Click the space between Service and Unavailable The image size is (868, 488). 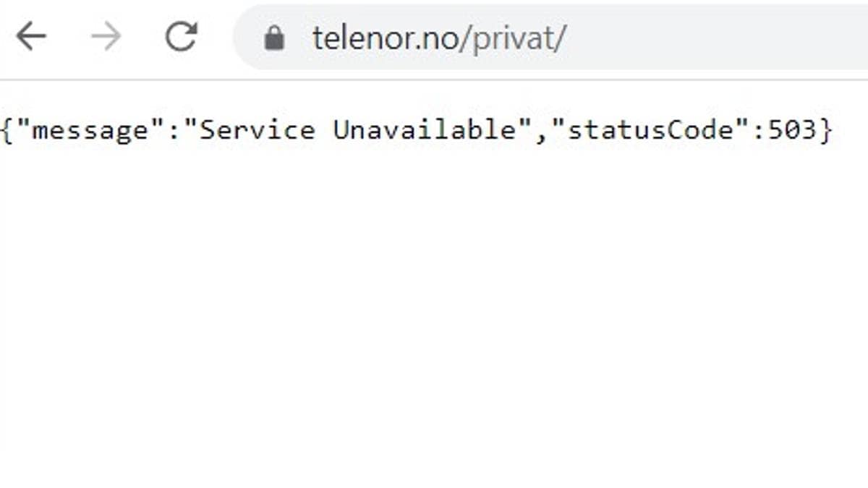point(324,130)
